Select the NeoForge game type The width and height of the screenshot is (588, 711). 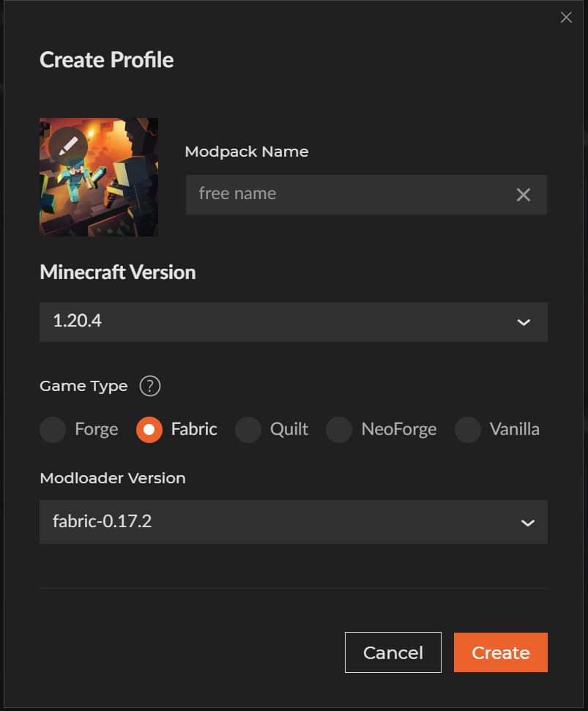click(339, 429)
